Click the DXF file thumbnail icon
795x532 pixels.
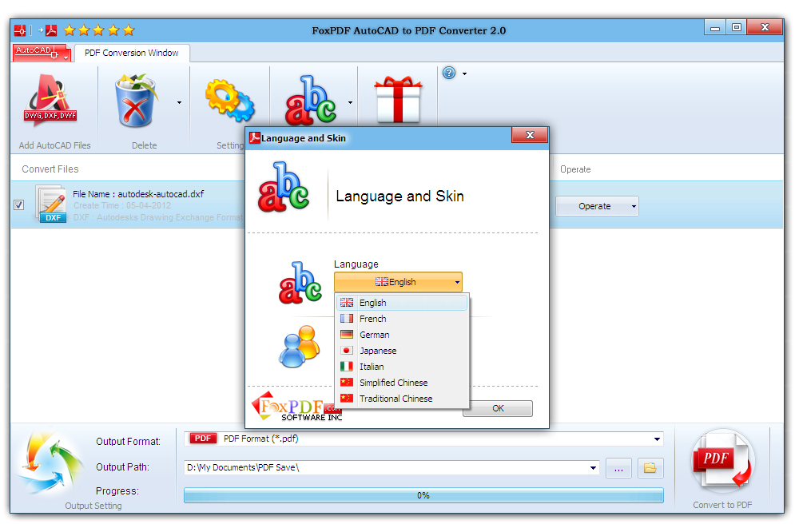[50, 204]
